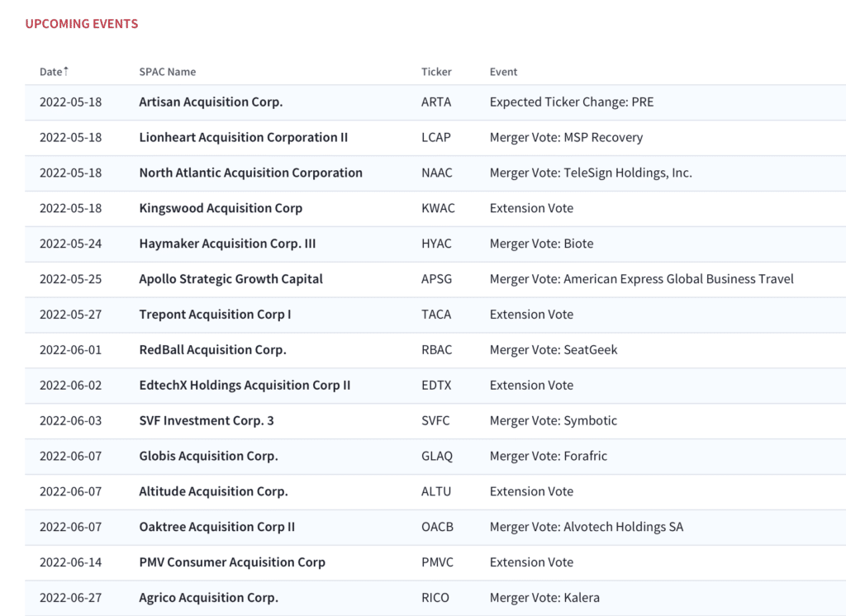This screenshot has height=616, width=846.
Task: Click 'Merger Vote: American Express Global Business Travel'
Action: pyautogui.click(x=641, y=279)
